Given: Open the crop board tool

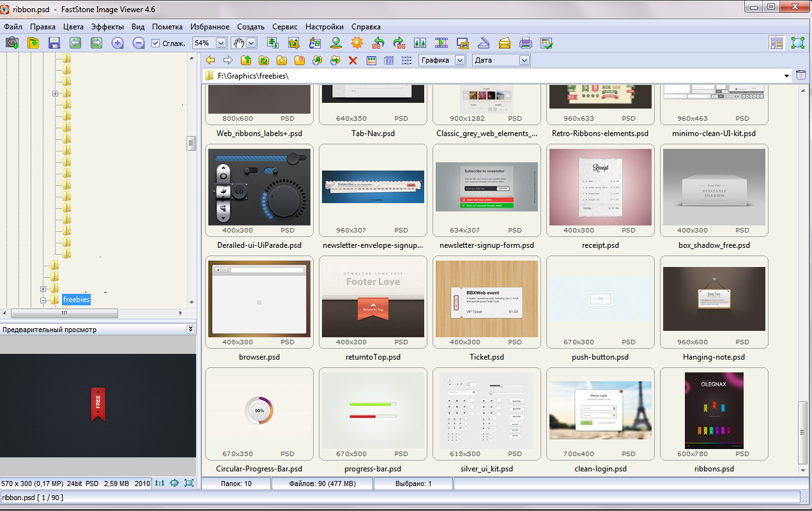Looking at the screenshot, I should click(x=294, y=43).
